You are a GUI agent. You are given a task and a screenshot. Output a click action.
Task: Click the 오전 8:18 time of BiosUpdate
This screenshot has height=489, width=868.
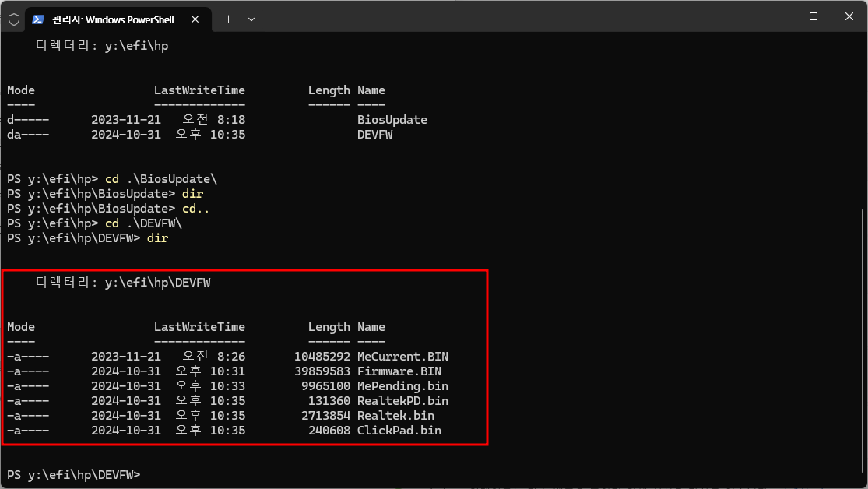pos(213,120)
